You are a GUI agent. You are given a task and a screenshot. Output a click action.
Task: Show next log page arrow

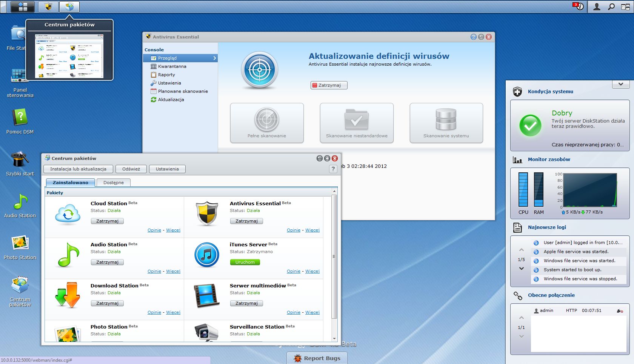point(522,269)
